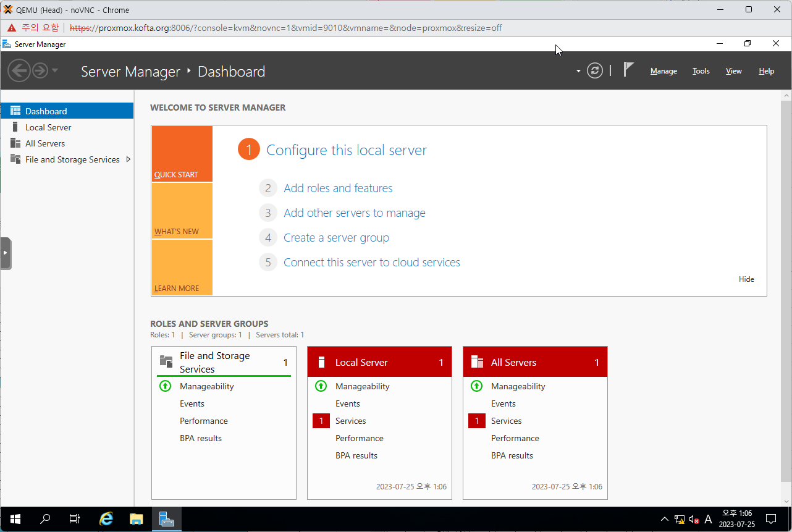The width and height of the screenshot is (792, 532).
Task: Open the Notifications flag icon
Action: (628, 70)
